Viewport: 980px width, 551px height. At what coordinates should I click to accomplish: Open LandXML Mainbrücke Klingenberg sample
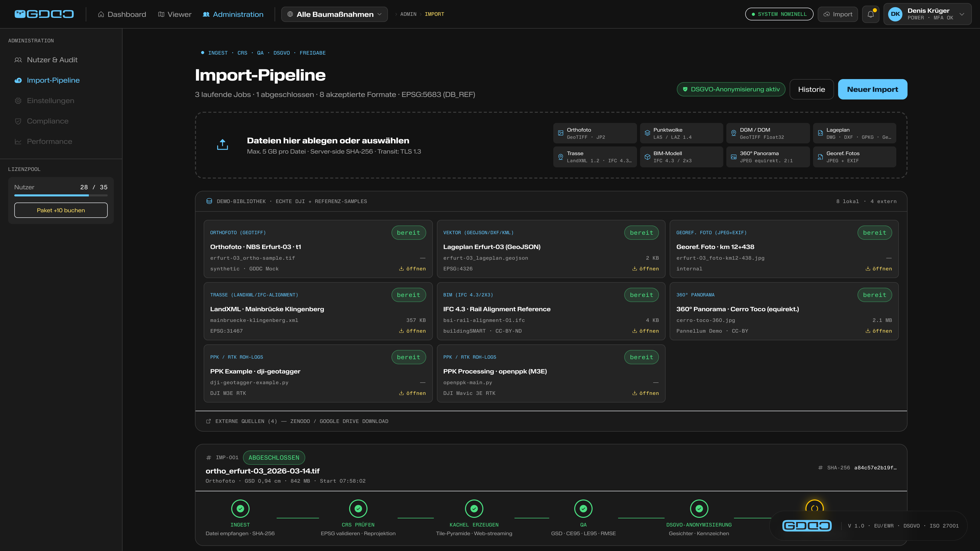pos(412,331)
